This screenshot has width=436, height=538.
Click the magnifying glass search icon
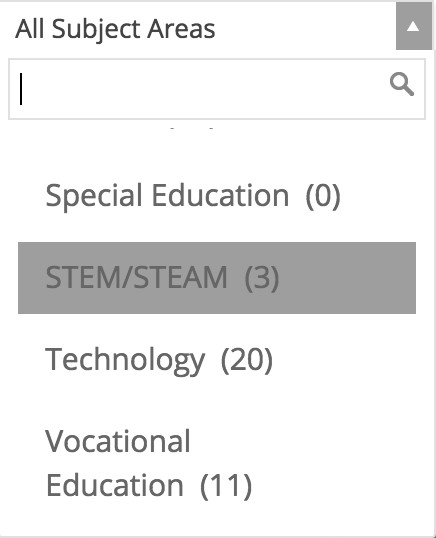pos(402,84)
